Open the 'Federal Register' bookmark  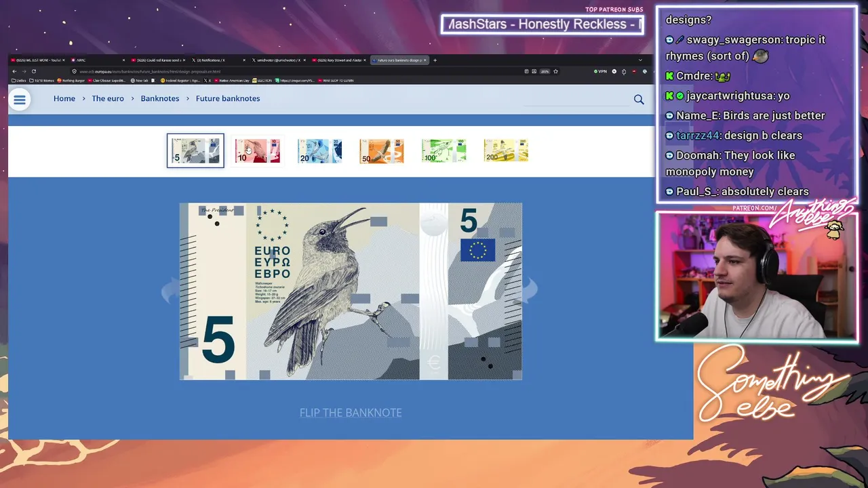point(180,81)
